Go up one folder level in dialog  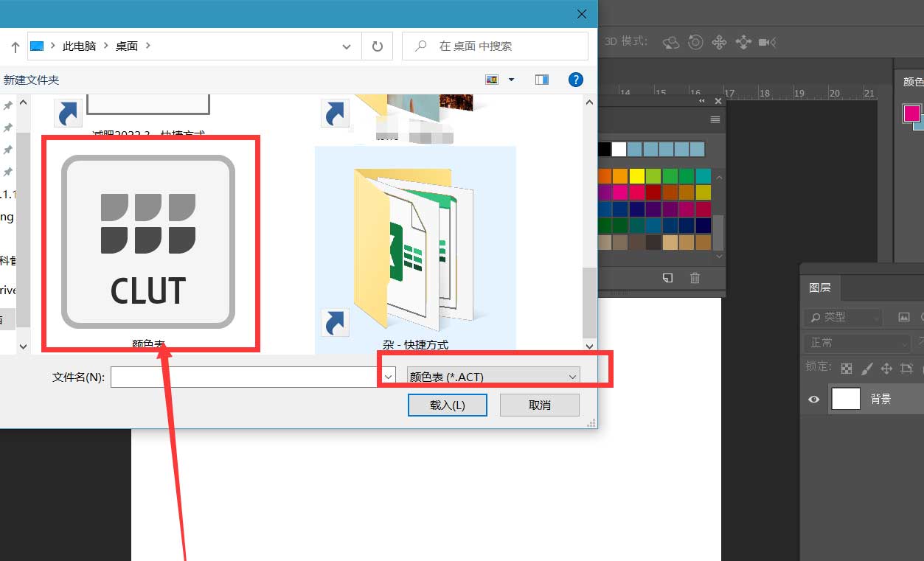(15, 46)
